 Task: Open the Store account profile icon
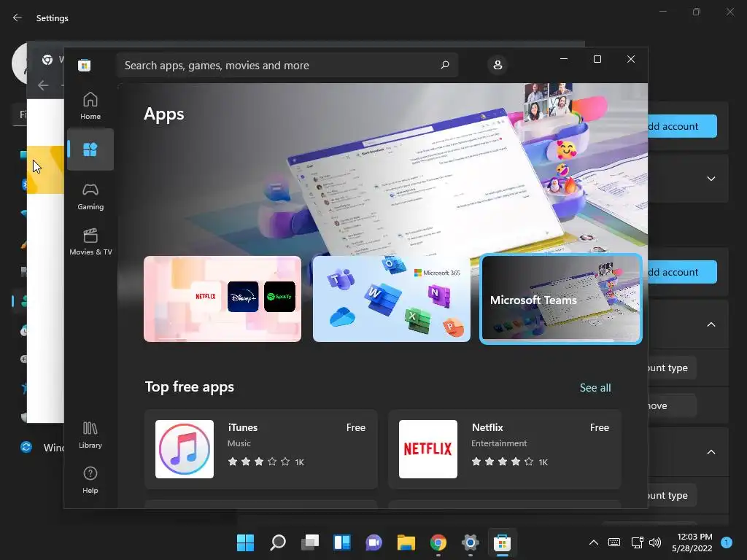tap(498, 65)
